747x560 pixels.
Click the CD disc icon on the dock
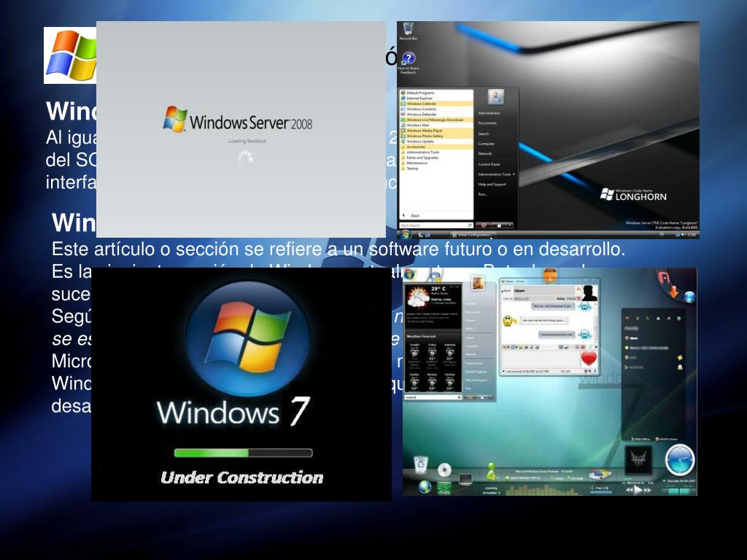(444, 470)
